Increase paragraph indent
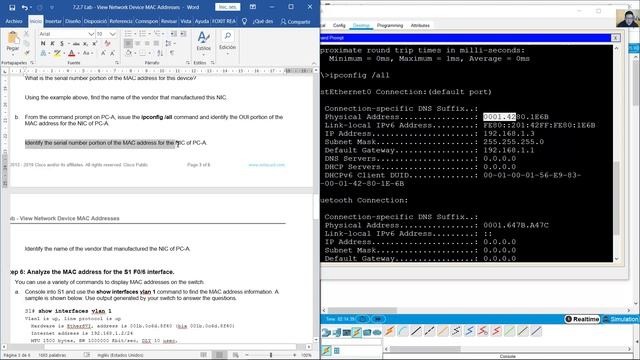The width and height of the screenshot is (640, 360). point(183,34)
